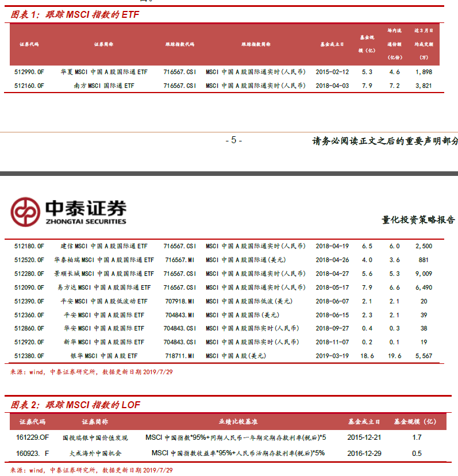Click circulating shares value 19.6
458x476 pixels.
click(394, 356)
